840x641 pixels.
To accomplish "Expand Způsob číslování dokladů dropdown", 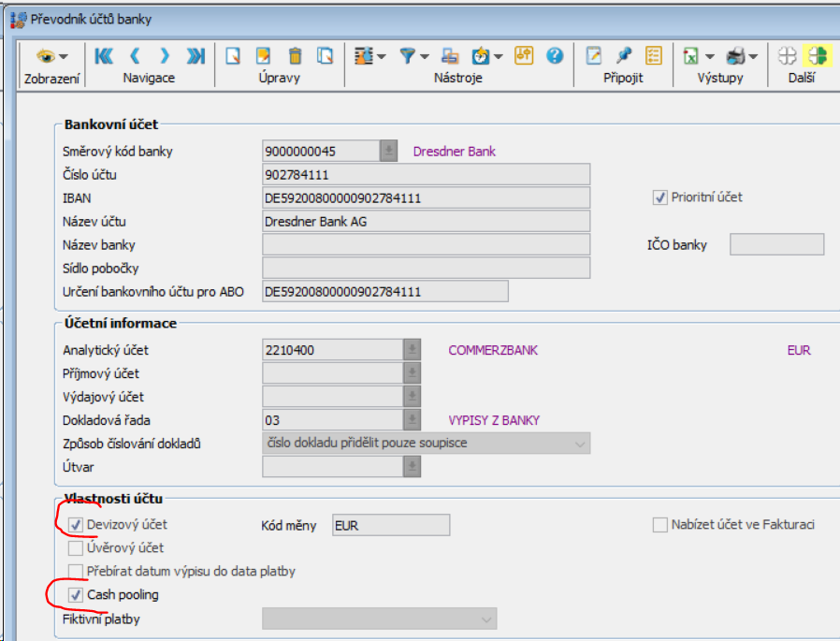I will [x=580, y=443].
